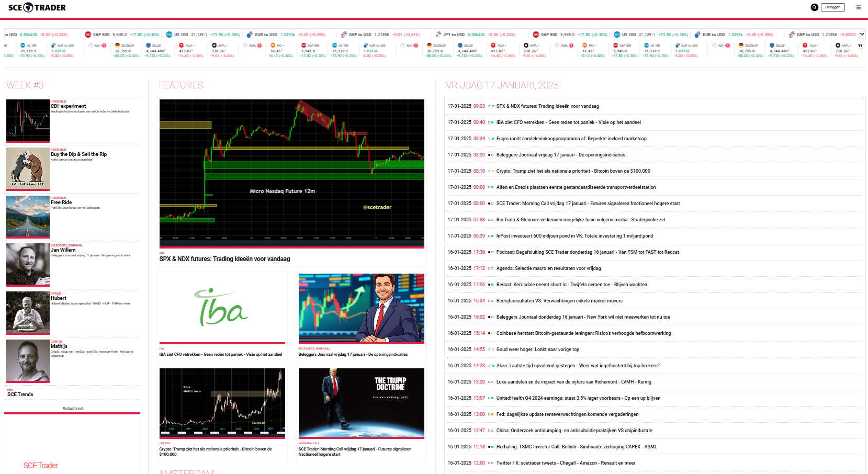Viewport: 868px width, 474px height.
Task: Click TradingView logo on the top ticker tape
Action: point(862,35)
